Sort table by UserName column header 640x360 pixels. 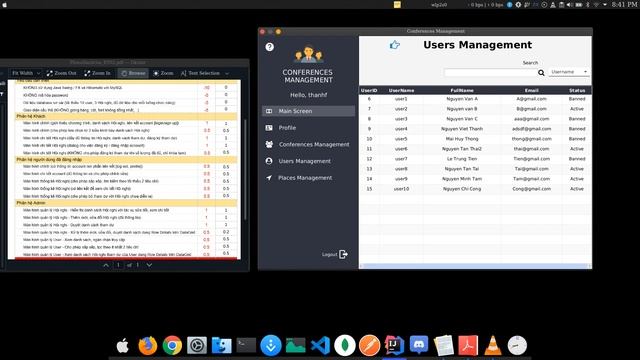click(x=401, y=90)
